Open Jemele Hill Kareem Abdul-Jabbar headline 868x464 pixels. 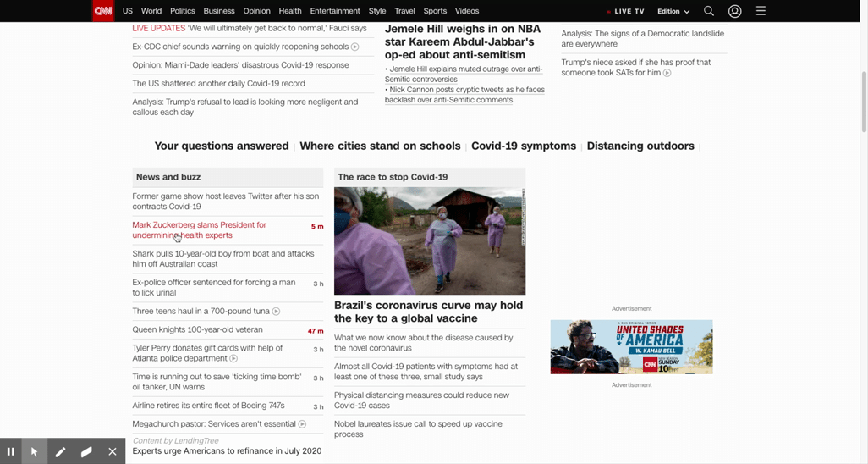tap(463, 41)
